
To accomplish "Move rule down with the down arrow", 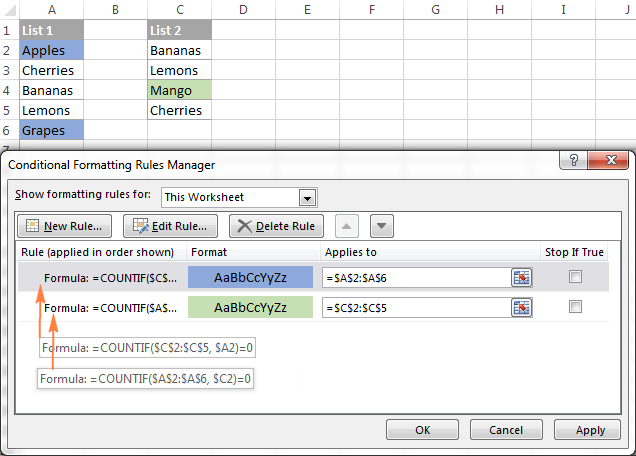I will pos(381,226).
